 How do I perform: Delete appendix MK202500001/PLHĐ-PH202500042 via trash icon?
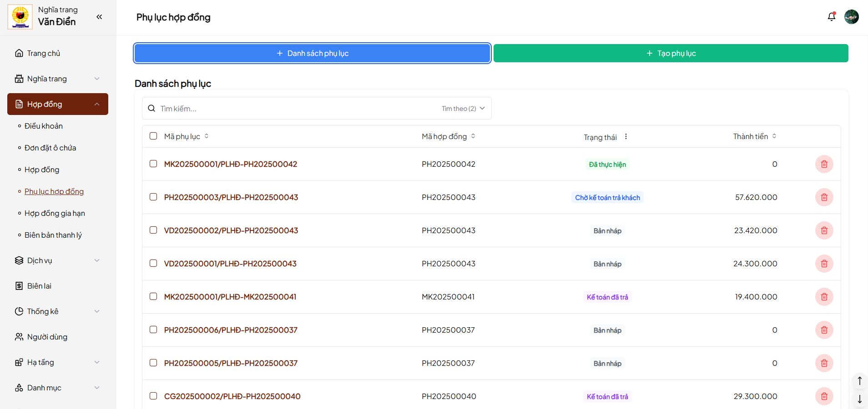824,164
